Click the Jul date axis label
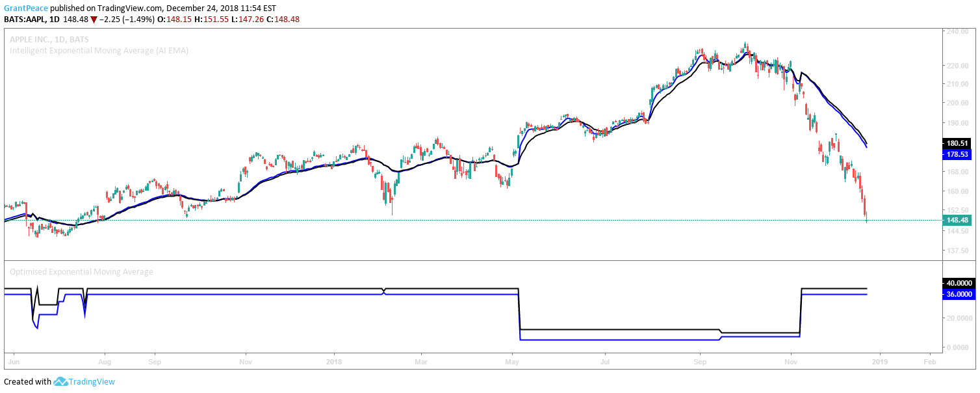 point(604,360)
